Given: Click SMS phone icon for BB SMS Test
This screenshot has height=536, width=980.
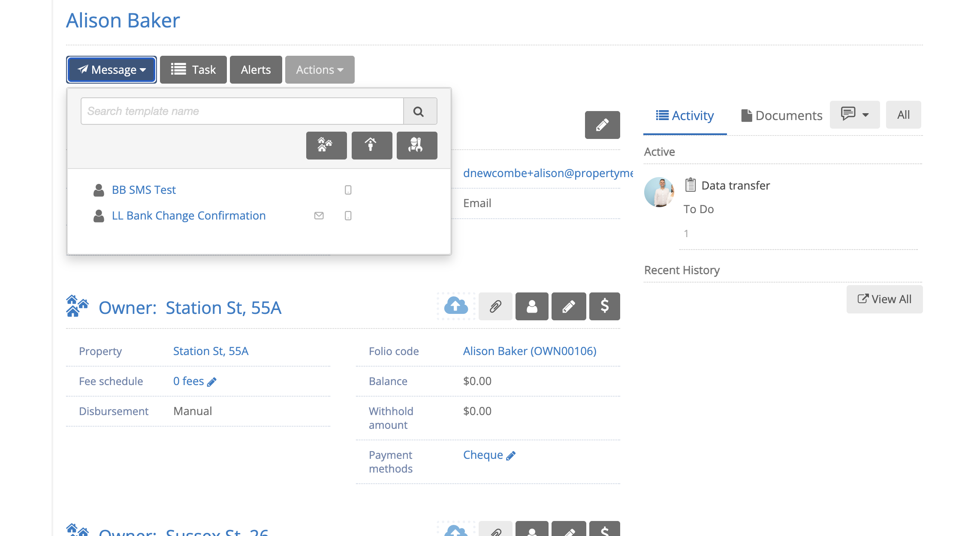Looking at the screenshot, I should 348,190.
